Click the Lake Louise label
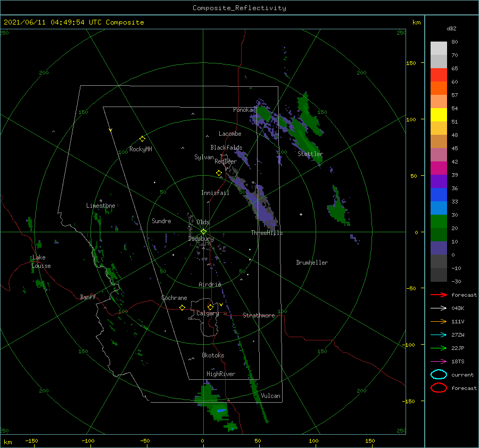This screenshot has height=448, width=479. [x=41, y=262]
